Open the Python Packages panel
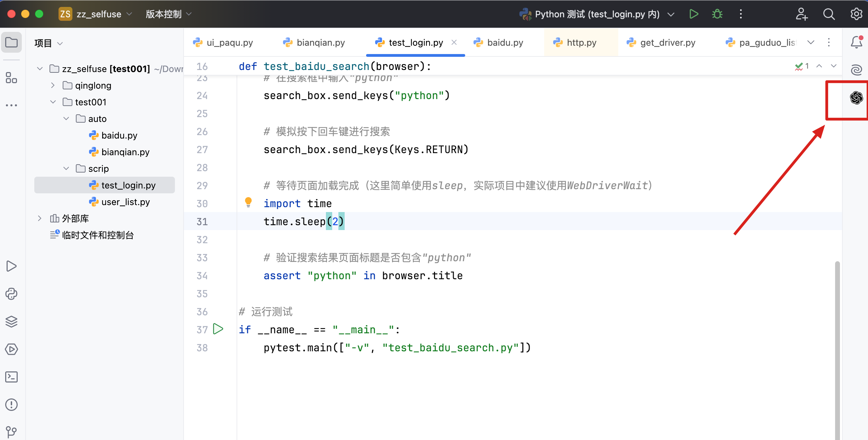 pos(11,322)
